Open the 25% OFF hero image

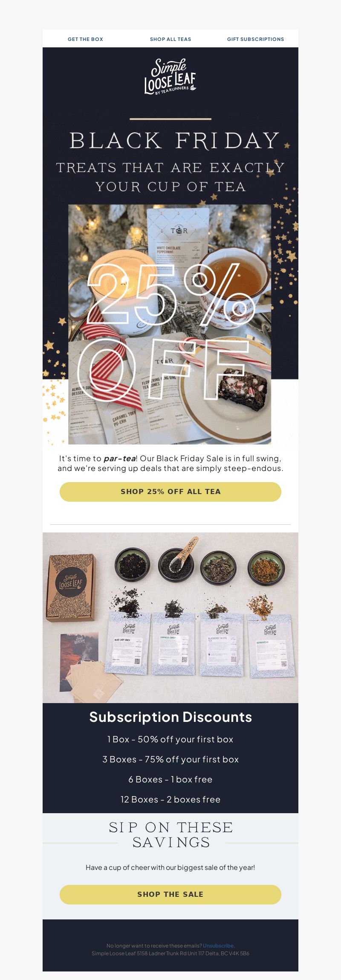[x=170, y=324]
